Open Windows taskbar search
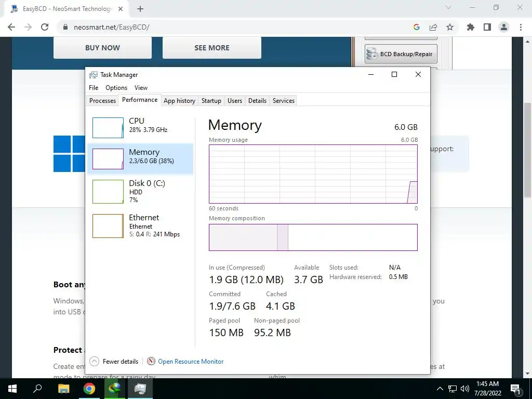The image size is (532, 399). [x=37, y=389]
